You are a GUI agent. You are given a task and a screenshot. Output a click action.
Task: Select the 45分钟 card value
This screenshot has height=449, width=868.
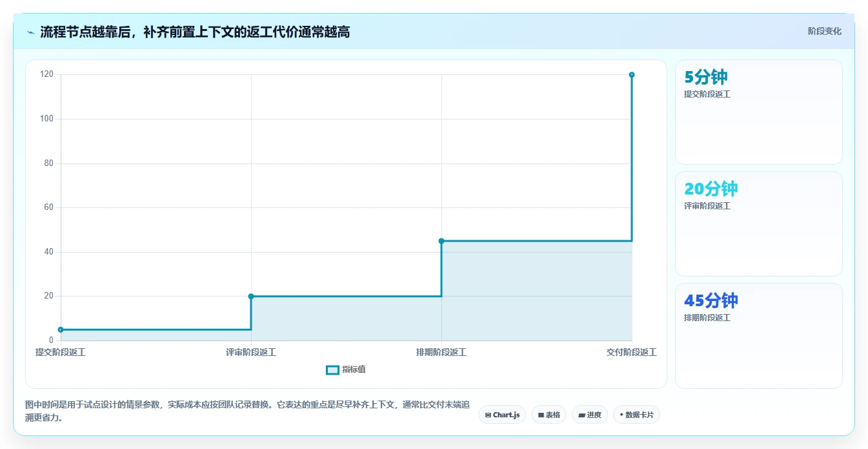(x=711, y=301)
